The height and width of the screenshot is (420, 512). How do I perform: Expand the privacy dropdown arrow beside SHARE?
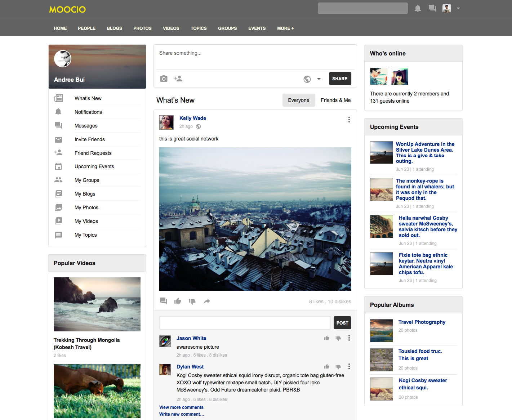319,79
